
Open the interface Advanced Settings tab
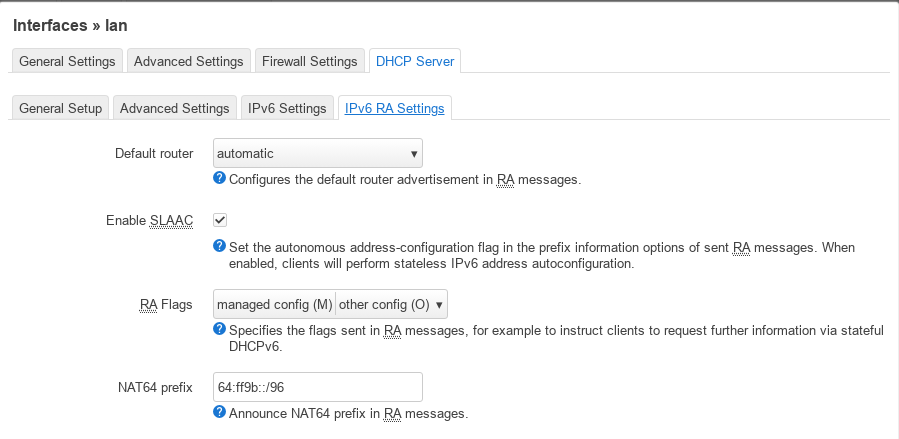pyautogui.click(x=189, y=61)
